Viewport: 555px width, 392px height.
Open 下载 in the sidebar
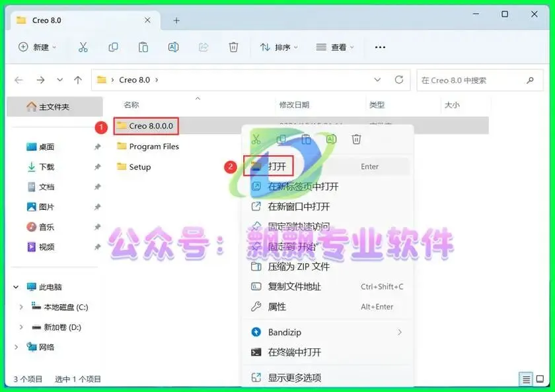click(x=46, y=167)
